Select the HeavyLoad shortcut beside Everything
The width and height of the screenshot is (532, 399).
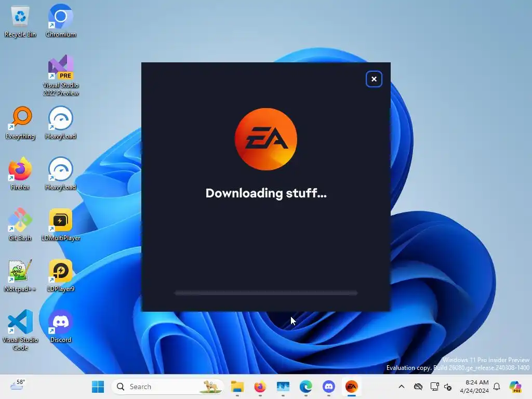(61, 123)
